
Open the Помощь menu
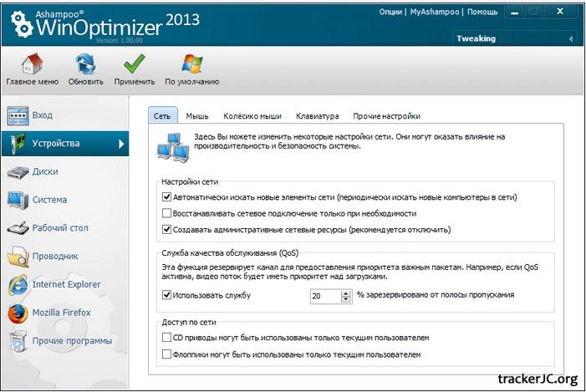(x=482, y=12)
